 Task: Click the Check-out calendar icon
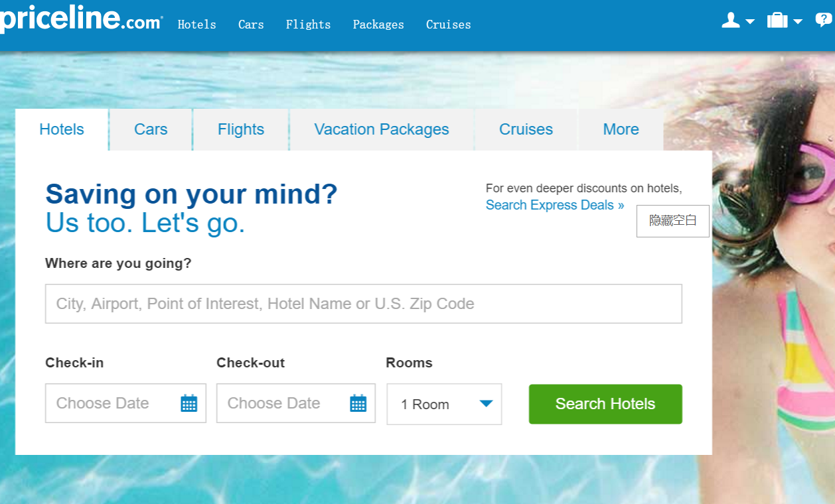[358, 403]
